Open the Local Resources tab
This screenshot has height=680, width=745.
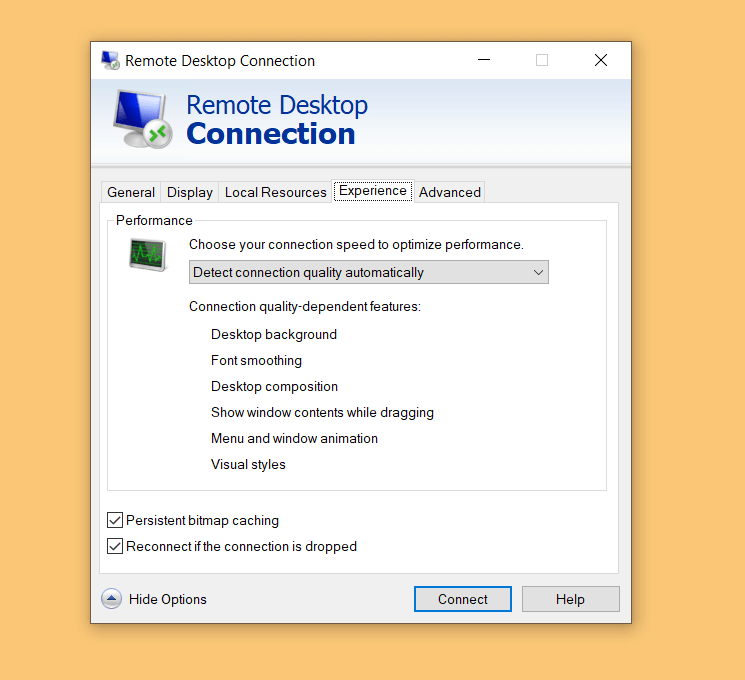click(276, 192)
